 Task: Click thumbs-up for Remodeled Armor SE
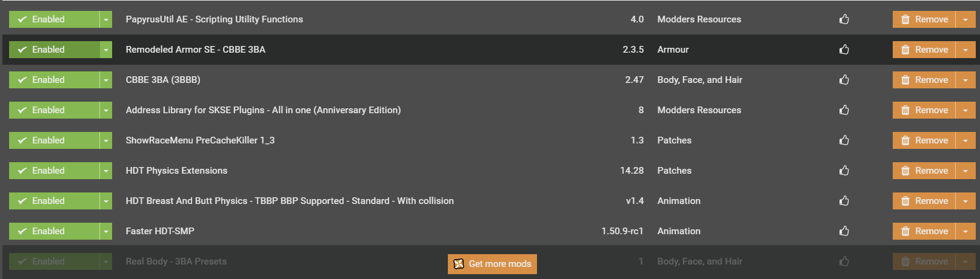click(844, 50)
